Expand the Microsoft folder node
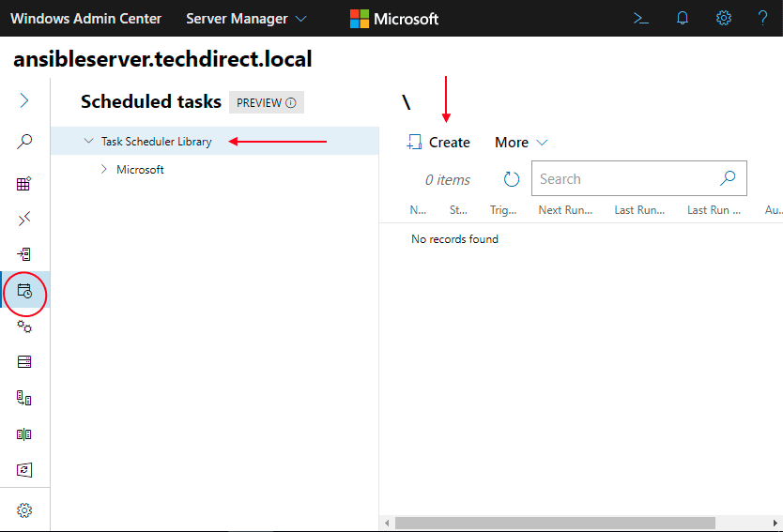783x532 pixels. [104, 170]
